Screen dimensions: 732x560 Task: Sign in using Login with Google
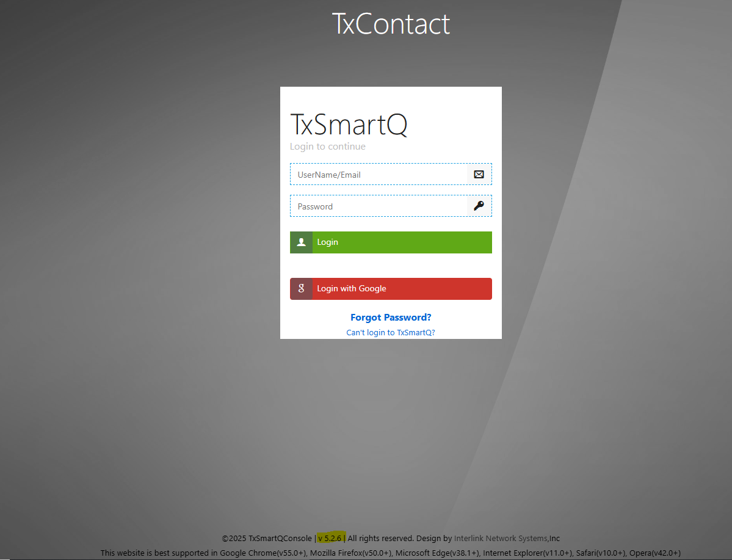(x=391, y=289)
